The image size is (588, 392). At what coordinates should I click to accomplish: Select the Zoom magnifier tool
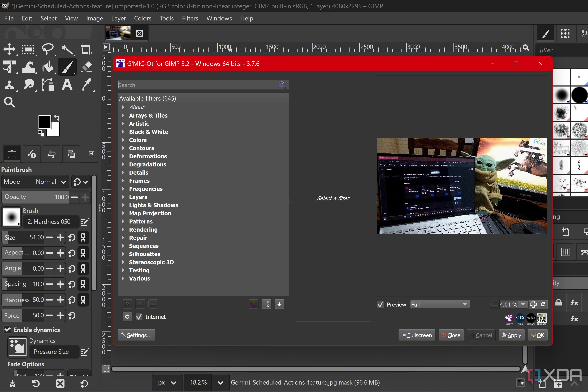9,102
